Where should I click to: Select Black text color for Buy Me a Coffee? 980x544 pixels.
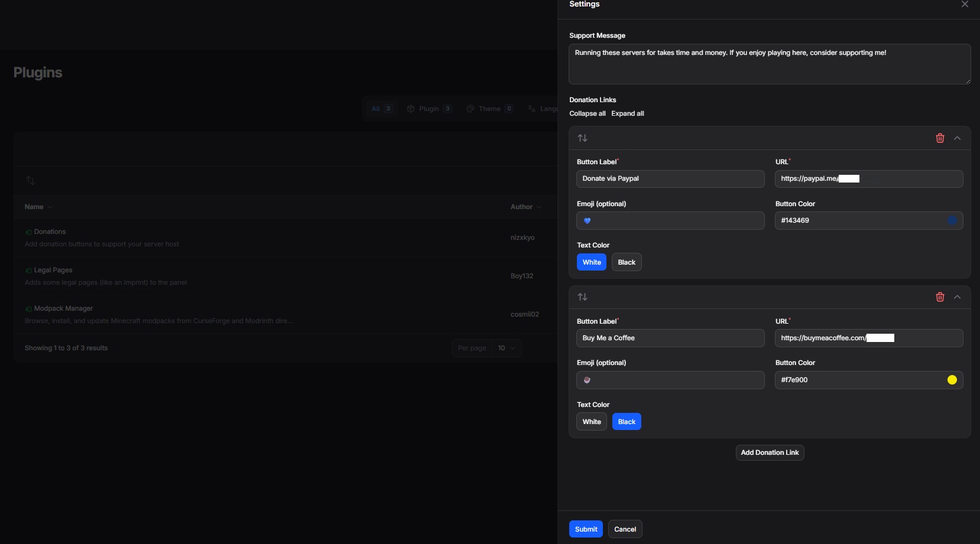(627, 422)
